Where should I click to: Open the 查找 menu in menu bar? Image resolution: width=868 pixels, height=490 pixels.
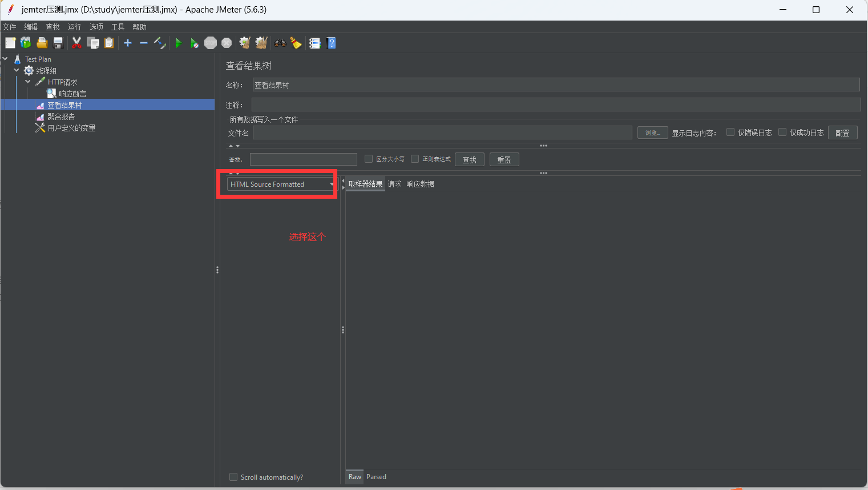[x=53, y=27]
